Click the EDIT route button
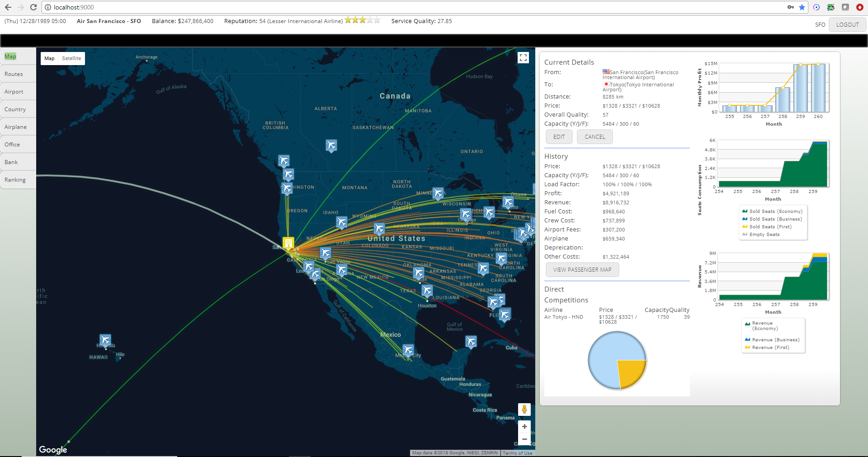 pyautogui.click(x=559, y=137)
